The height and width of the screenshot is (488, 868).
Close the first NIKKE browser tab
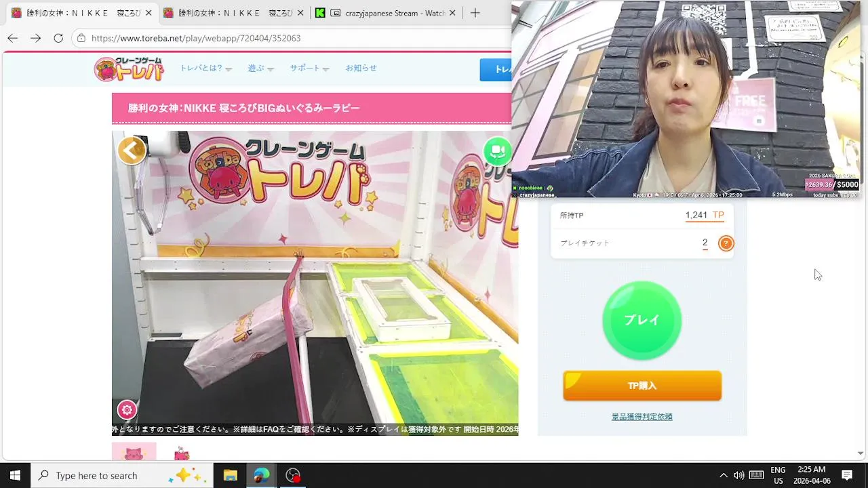(149, 13)
